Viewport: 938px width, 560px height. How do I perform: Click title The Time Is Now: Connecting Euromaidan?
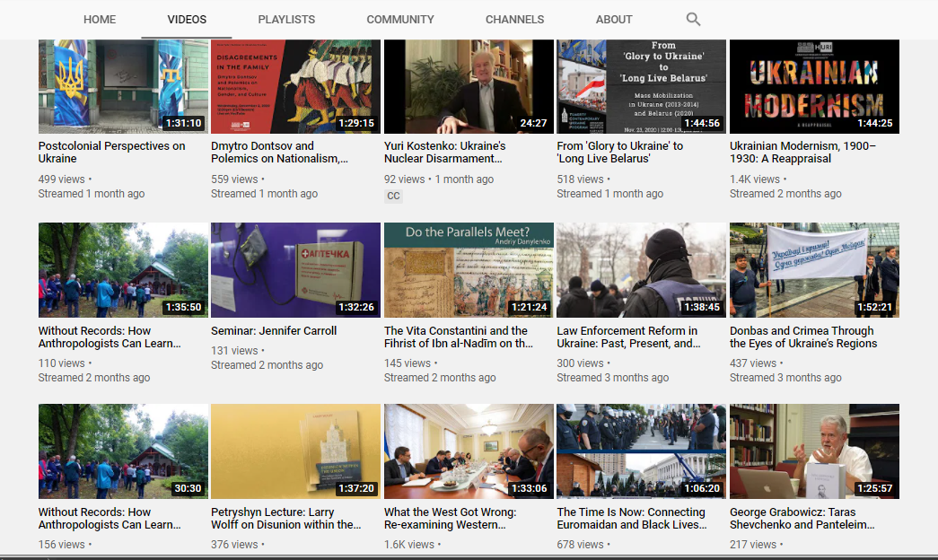pos(632,518)
